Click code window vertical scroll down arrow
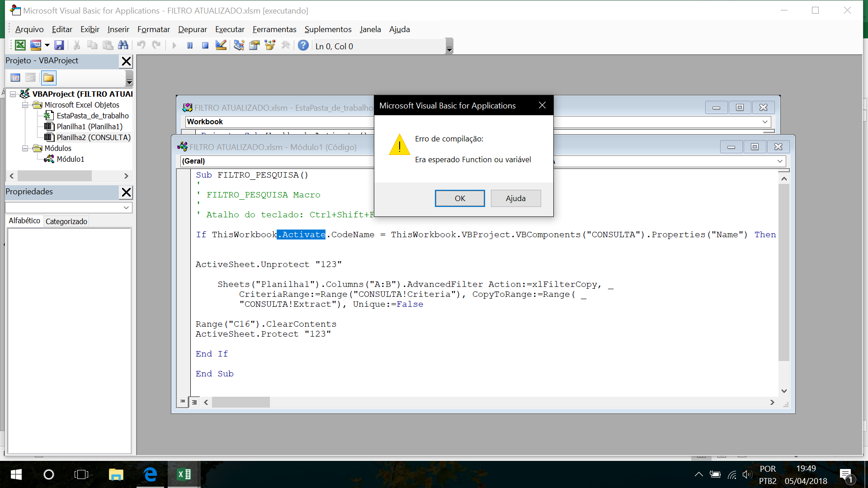868x488 pixels. coord(784,391)
